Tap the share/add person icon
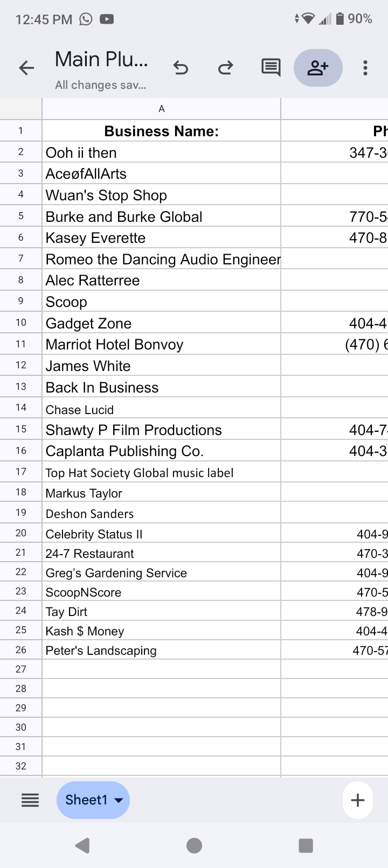 coord(318,68)
